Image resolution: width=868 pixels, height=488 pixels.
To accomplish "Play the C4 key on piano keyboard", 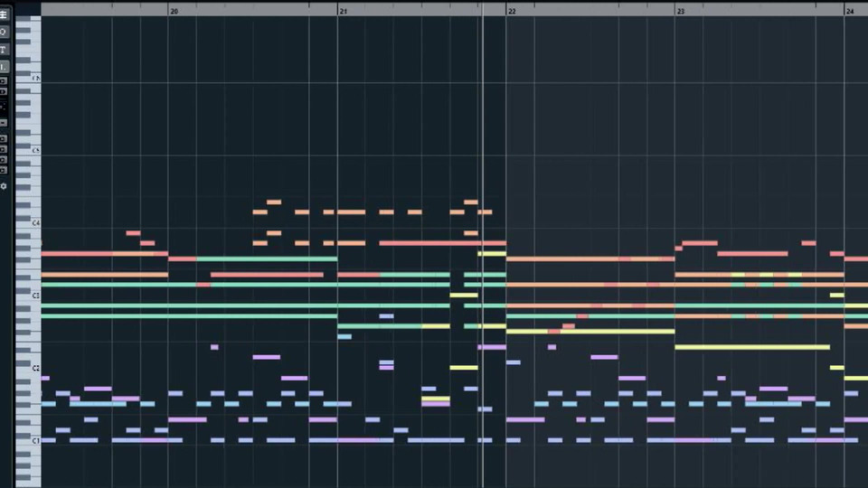I will tap(29, 223).
